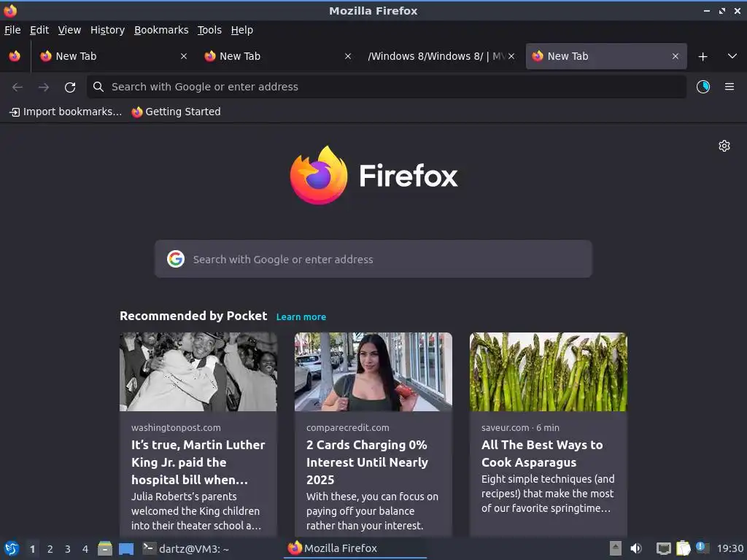Click the Google logo in search box
The image size is (747, 560).
176,259
